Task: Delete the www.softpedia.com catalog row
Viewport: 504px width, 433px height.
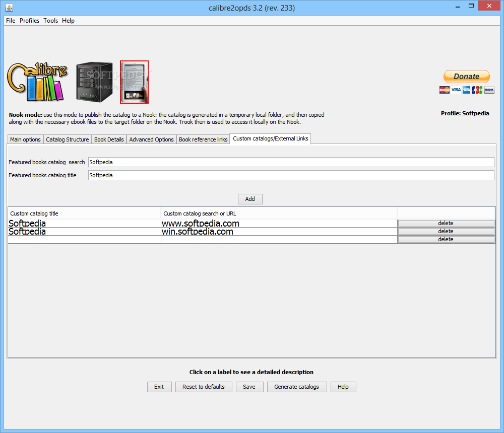Action: 446,223
